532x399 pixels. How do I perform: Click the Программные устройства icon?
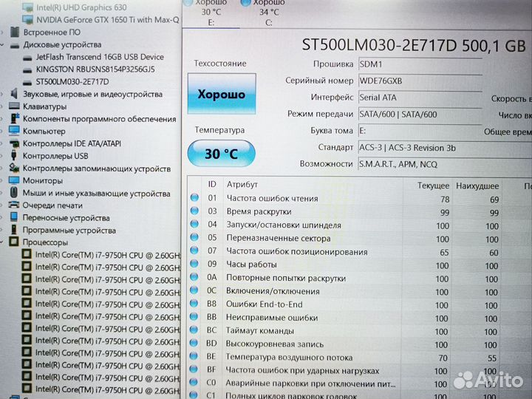(x=14, y=230)
